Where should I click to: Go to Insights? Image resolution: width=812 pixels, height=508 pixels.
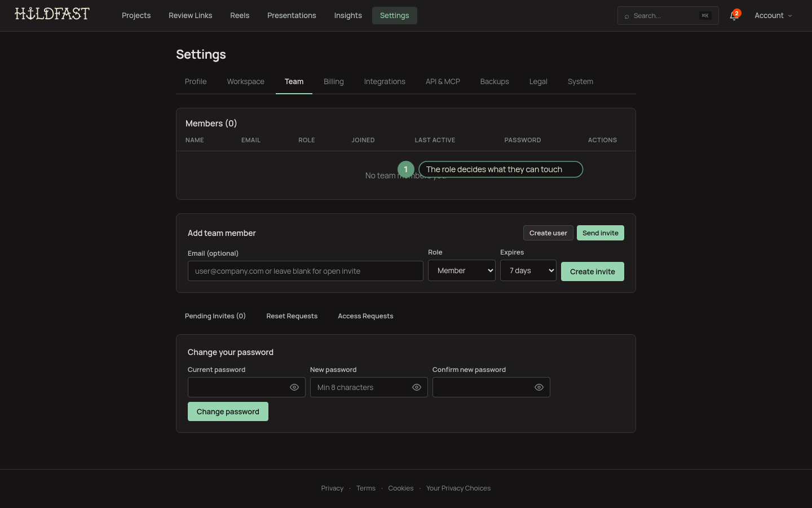click(x=348, y=16)
